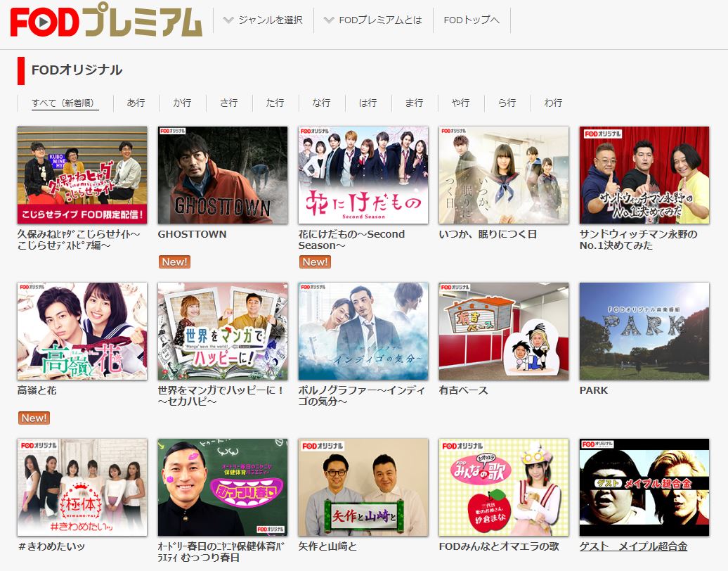
Task: Click the ゲスト メイプル超合金 title link
Action: tap(633, 546)
